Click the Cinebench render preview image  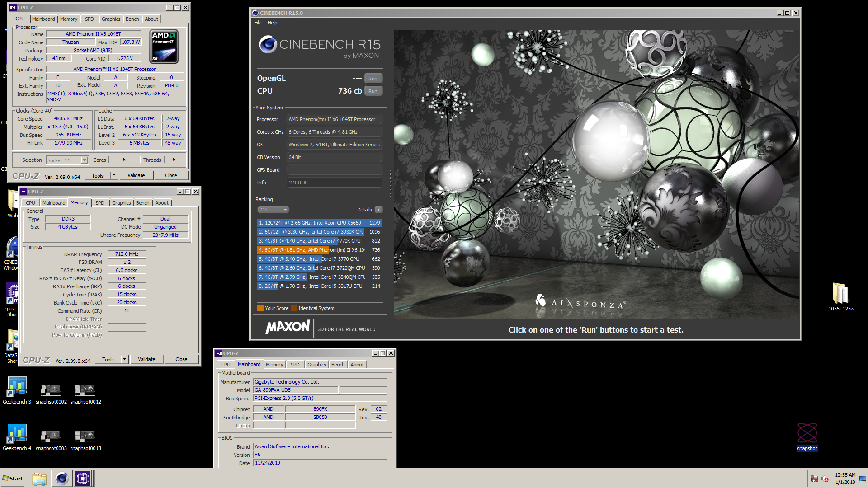click(596, 174)
